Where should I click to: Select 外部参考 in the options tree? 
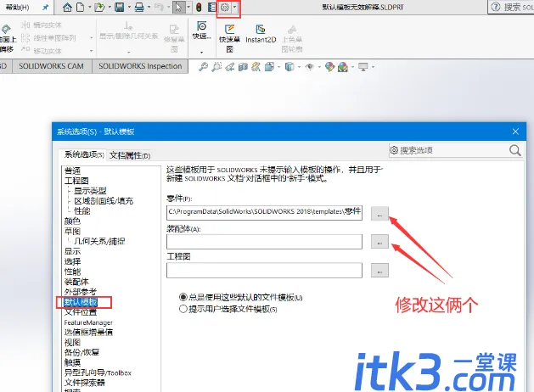[81, 292]
